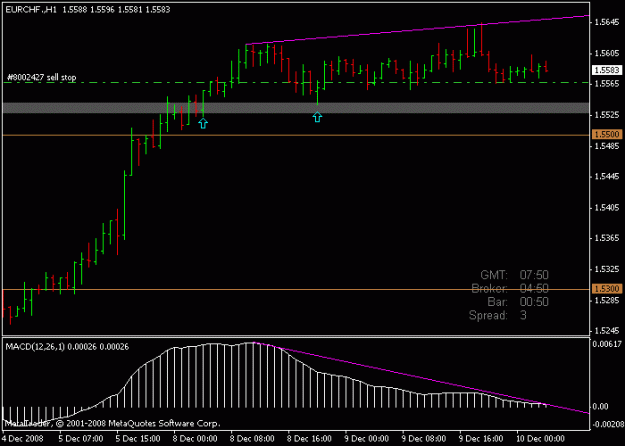Click the 1.5565 price scale label
The height and width of the screenshot is (446, 625).
pos(607,84)
